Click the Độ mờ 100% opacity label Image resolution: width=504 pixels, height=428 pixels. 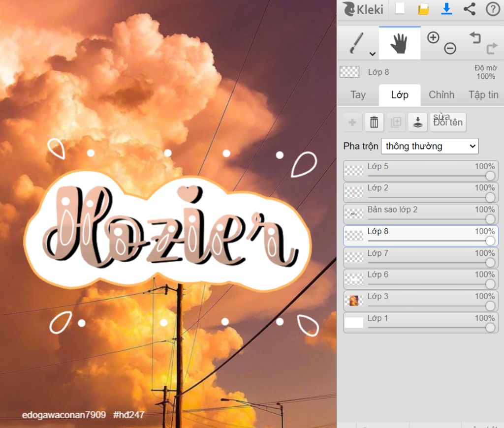(486, 72)
